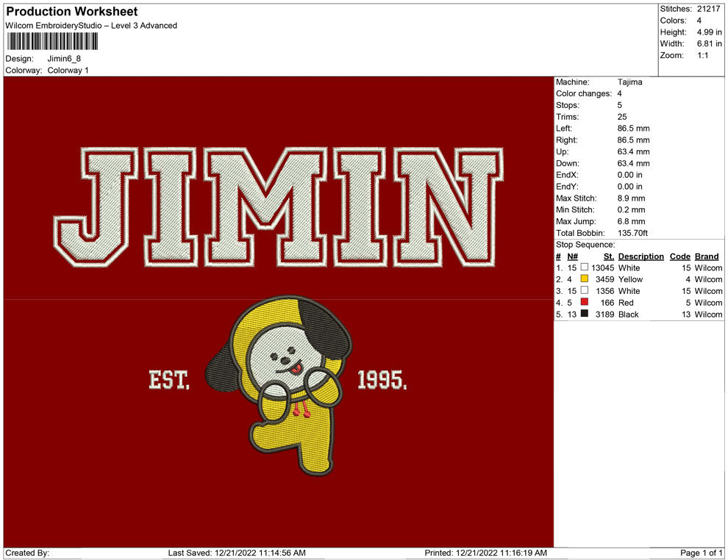This screenshot has width=728, height=560.
Task: Click the Production Worksheet title
Action: click(x=72, y=12)
